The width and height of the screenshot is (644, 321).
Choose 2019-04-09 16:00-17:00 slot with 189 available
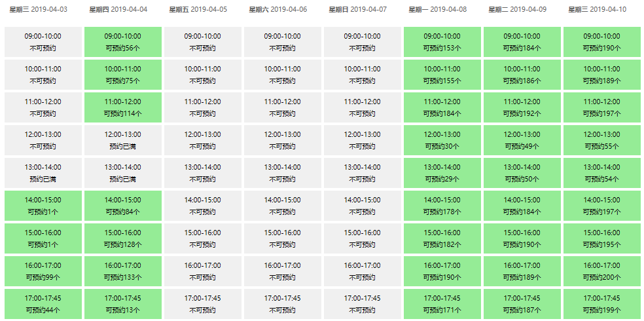tap(522, 271)
